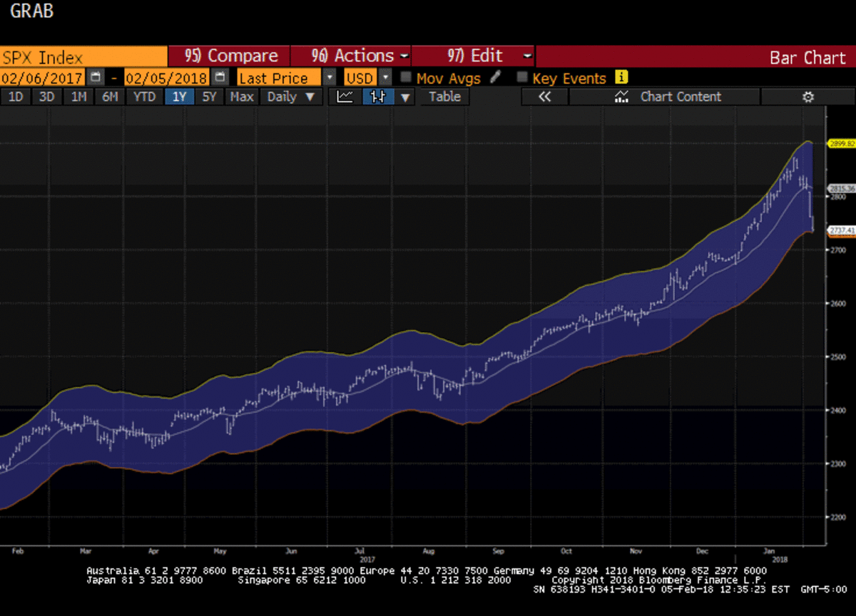The width and height of the screenshot is (856, 616).
Task: Click the Table view button
Action: tap(444, 97)
